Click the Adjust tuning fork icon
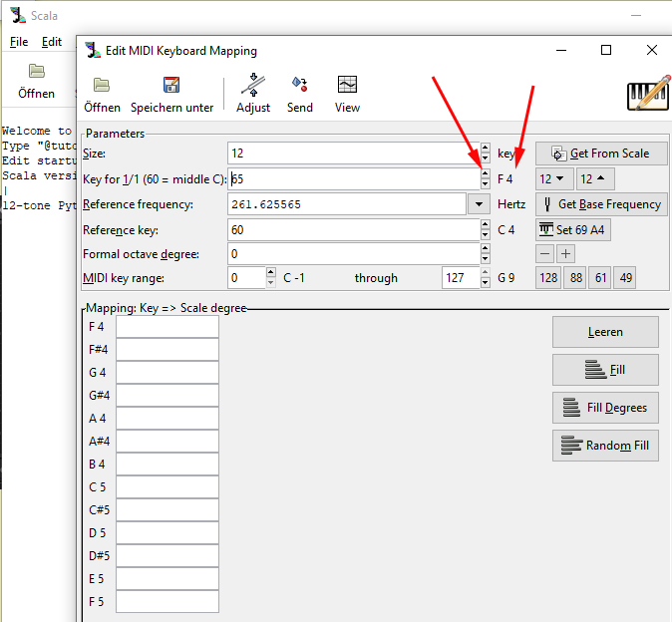This screenshot has height=622, width=672. click(x=253, y=85)
